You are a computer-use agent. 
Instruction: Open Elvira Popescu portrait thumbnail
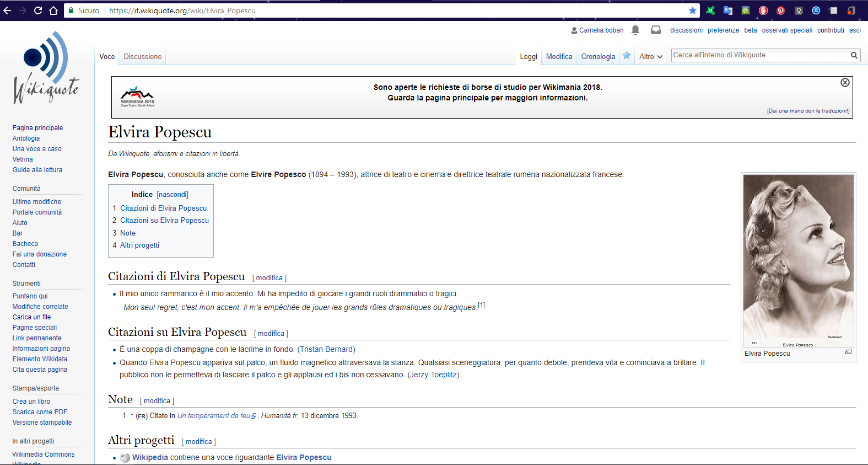tap(798, 260)
